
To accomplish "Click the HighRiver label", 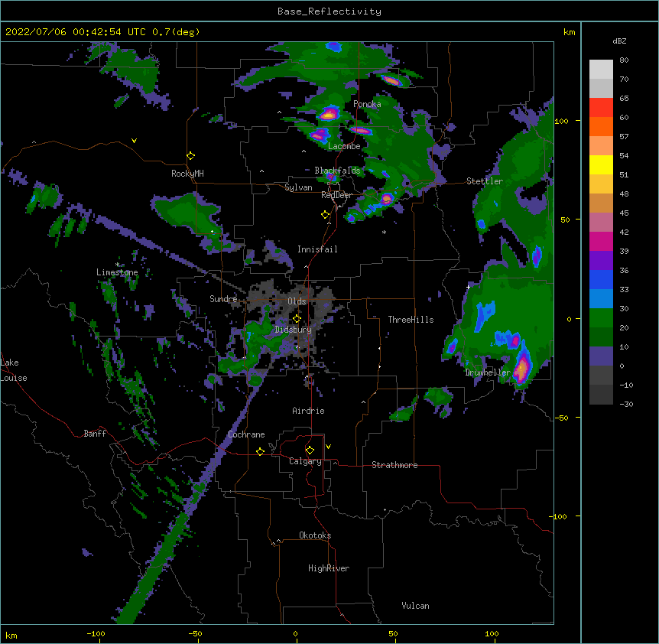I will (329, 568).
